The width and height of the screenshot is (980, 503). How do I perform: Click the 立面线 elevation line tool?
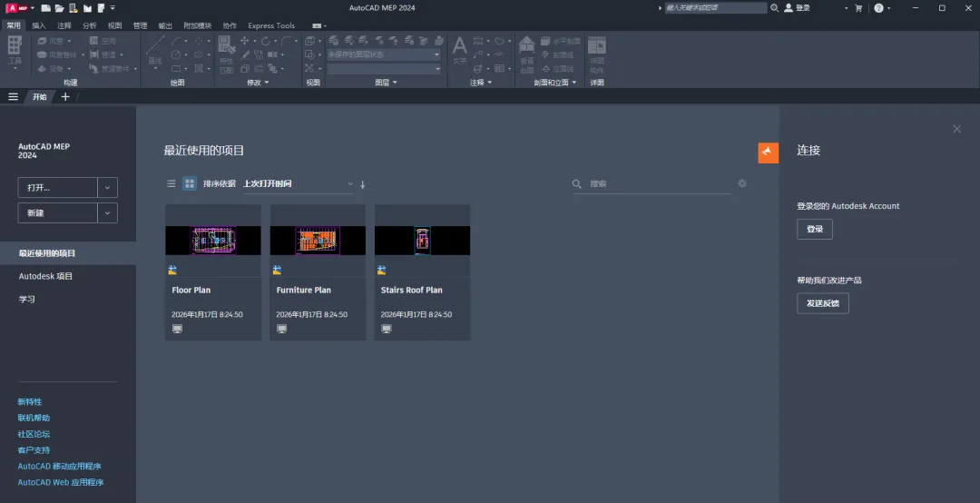pos(557,68)
